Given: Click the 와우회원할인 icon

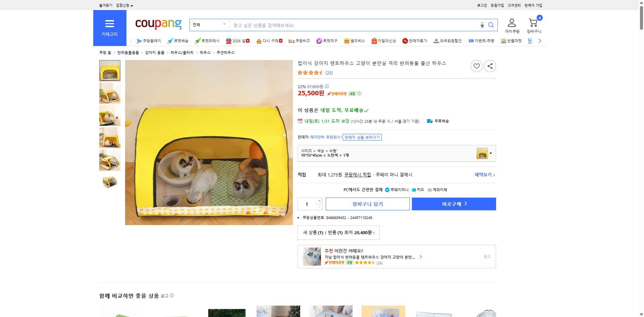Looking at the screenshot, I should click(436, 41).
